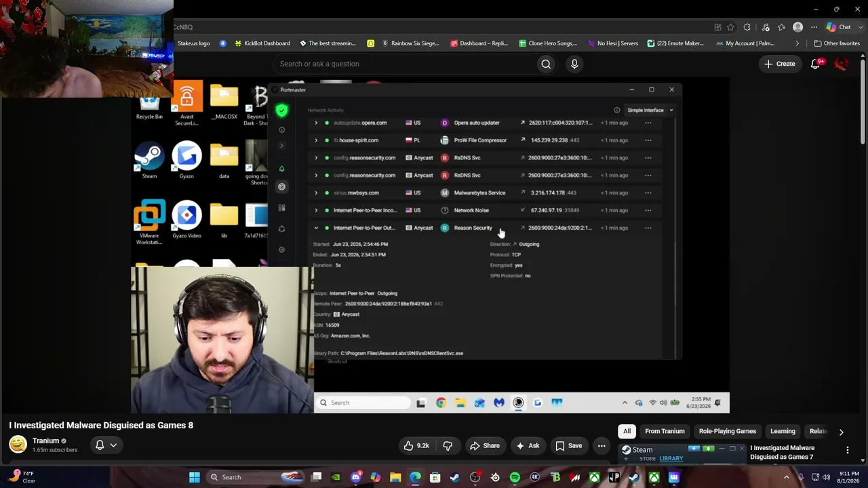The width and height of the screenshot is (868, 488).
Task: Open the Microsoft Edge taskbar icon
Action: coord(415,477)
